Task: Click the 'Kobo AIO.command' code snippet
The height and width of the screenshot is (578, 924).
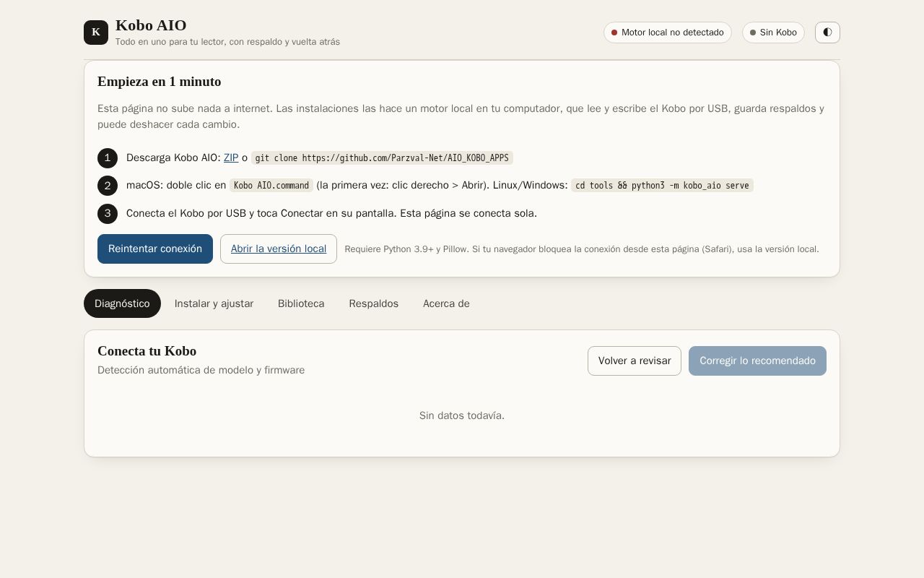Action: tap(271, 186)
